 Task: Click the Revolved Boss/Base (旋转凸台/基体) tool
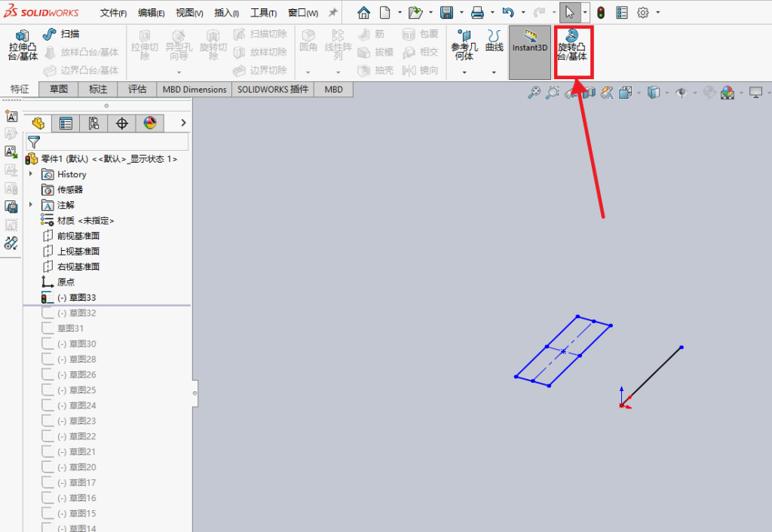[572, 46]
